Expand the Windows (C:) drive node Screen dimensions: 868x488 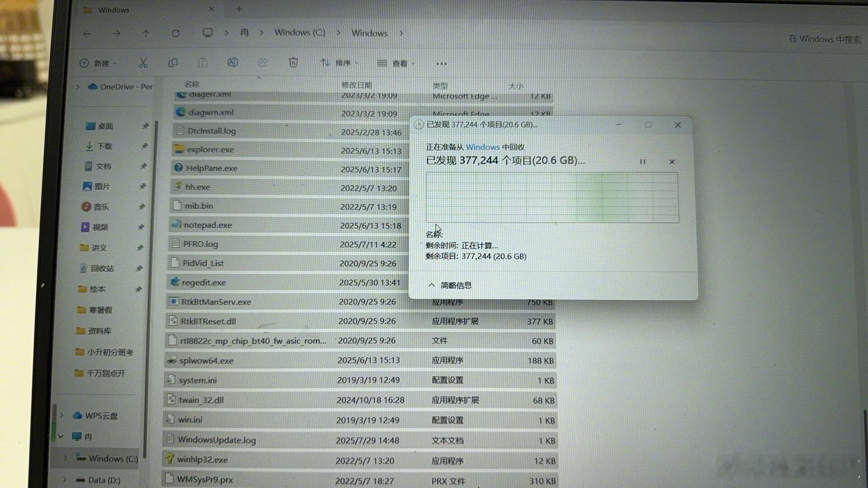pos(65,458)
